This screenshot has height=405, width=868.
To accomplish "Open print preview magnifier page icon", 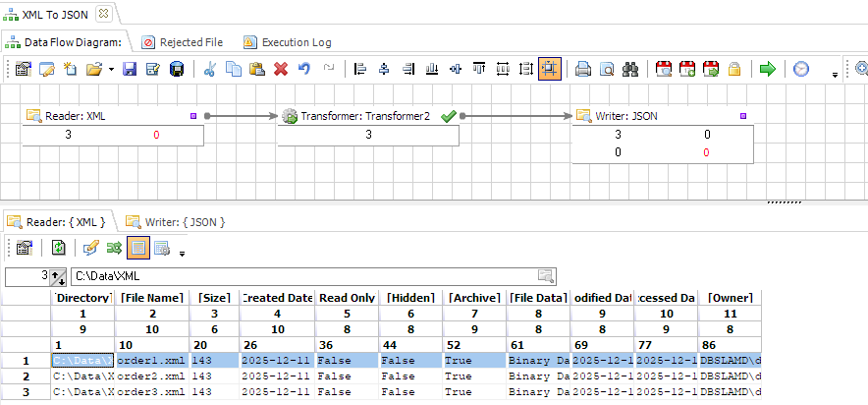I will 607,69.
